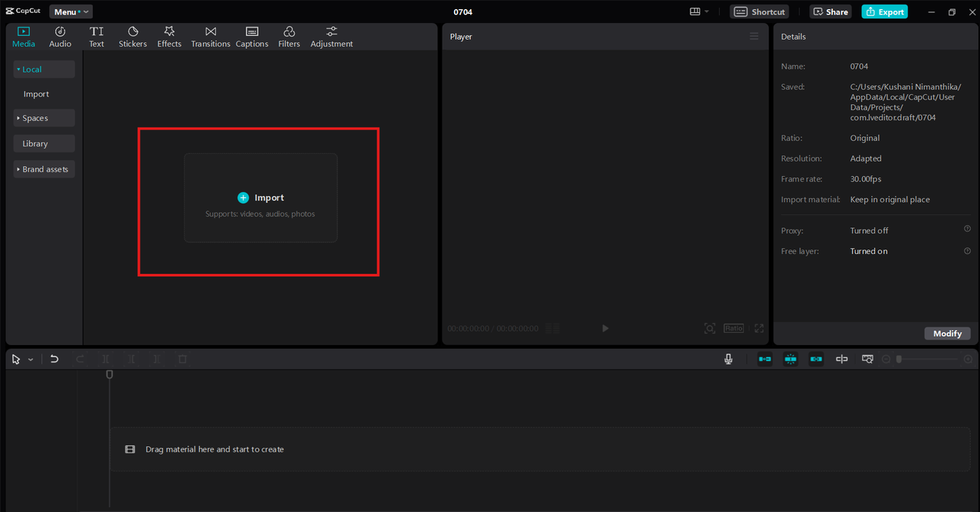This screenshot has height=512, width=980.
Task: Open the cursor tool dropdown arrow
Action: pyautogui.click(x=31, y=360)
